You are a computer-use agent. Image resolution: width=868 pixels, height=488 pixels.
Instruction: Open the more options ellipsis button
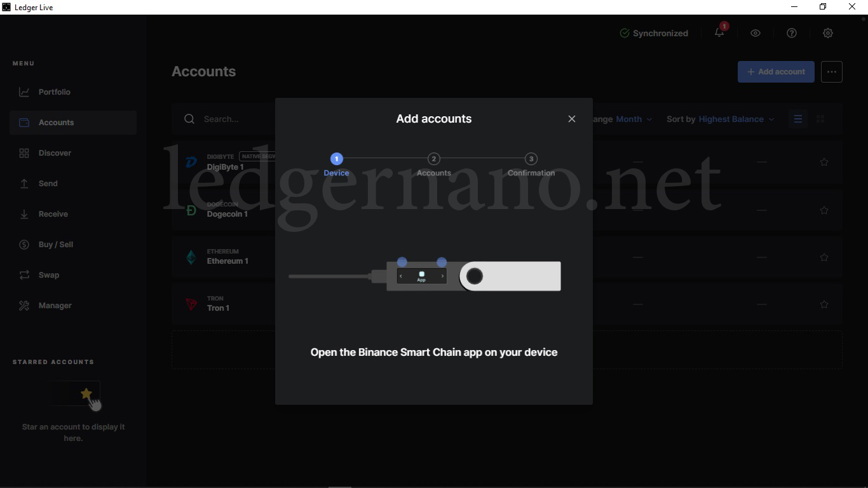832,72
